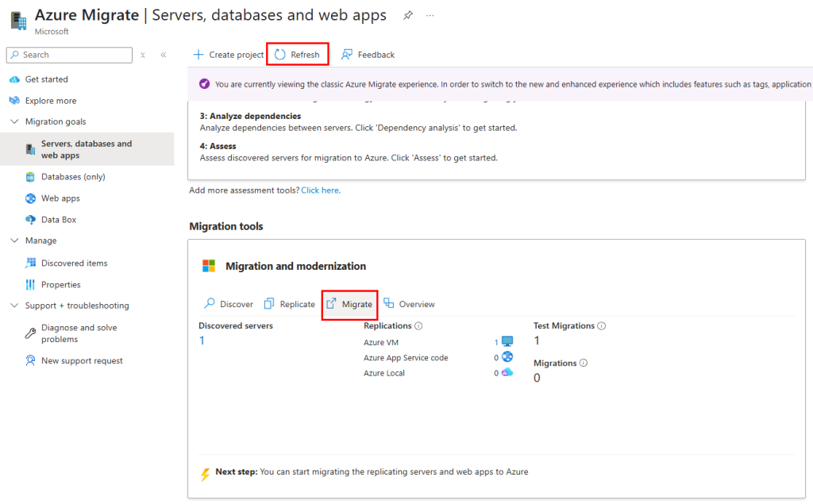The height and width of the screenshot is (504, 813).
Task: Refresh the Azure Migrate page
Action: click(297, 55)
